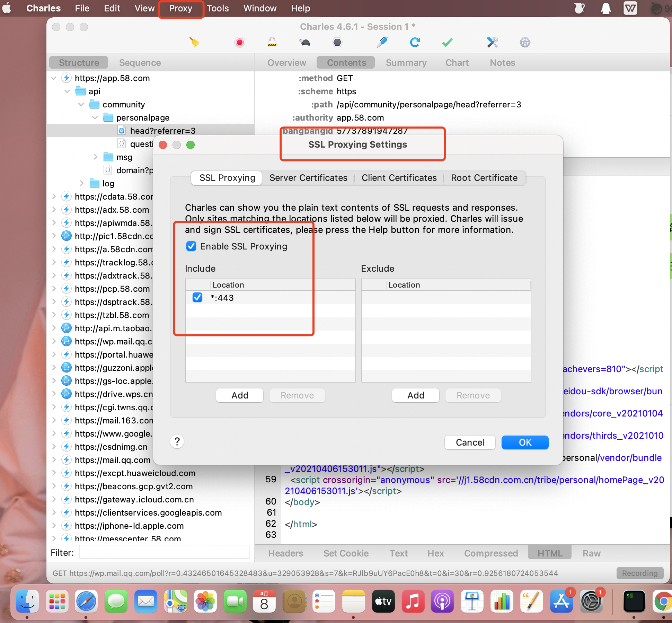Viewport: 672px width, 623px height.
Task: Click Add under Include list
Action: 240,395
